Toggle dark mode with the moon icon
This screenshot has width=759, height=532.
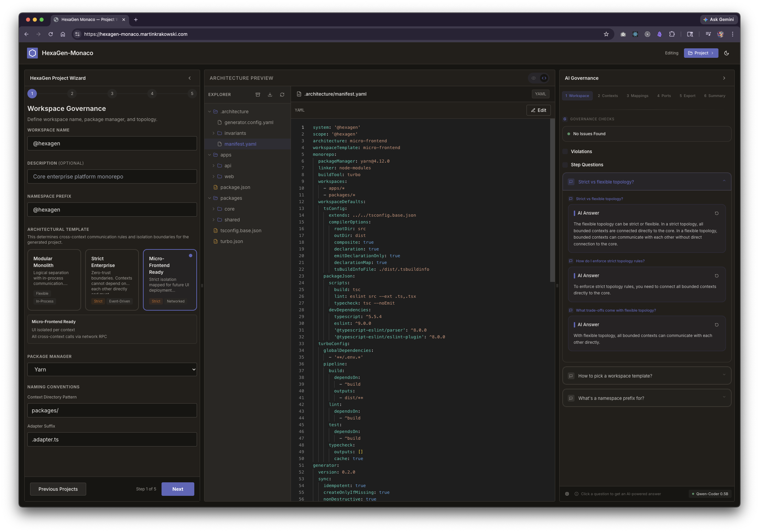click(727, 53)
